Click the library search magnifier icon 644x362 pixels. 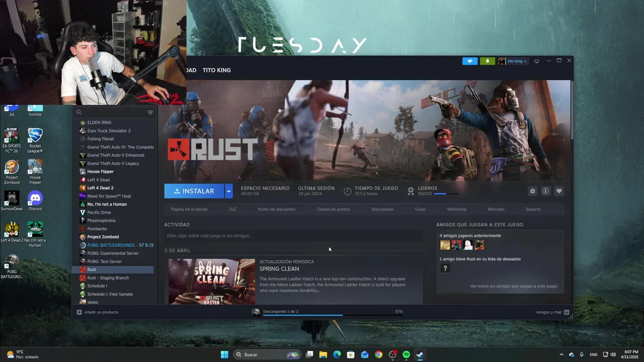(78, 112)
